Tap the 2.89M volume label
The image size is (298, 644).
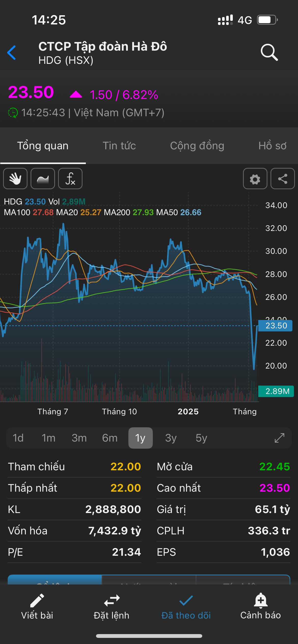point(277,391)
